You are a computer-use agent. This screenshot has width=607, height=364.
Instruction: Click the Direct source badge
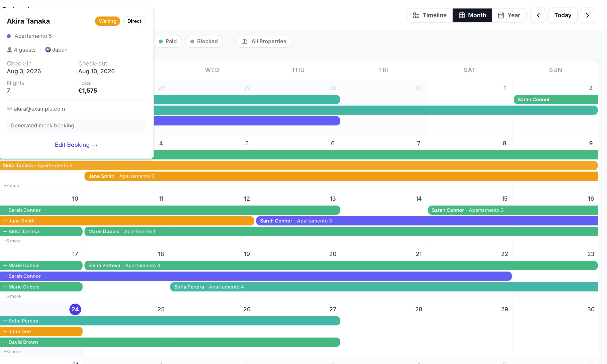coord(134,21)
